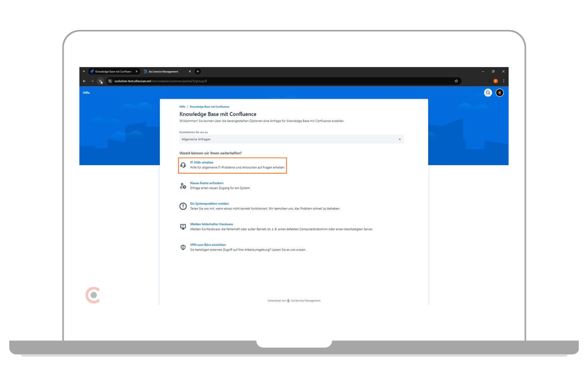Click the exclamation icon for Systemproblem

183,206
